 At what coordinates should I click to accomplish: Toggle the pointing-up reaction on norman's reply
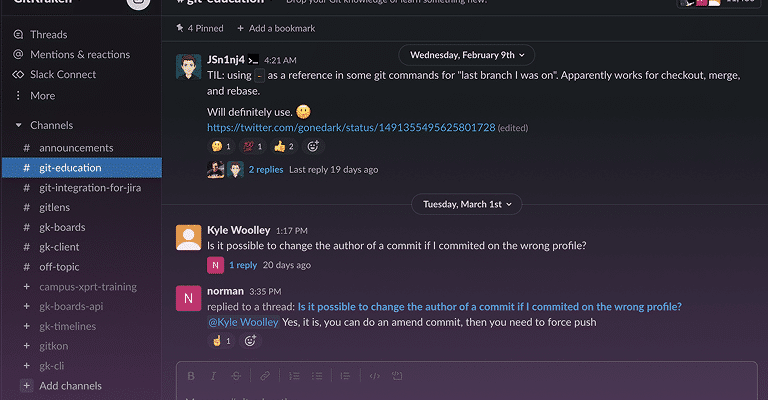pos(221,341)
